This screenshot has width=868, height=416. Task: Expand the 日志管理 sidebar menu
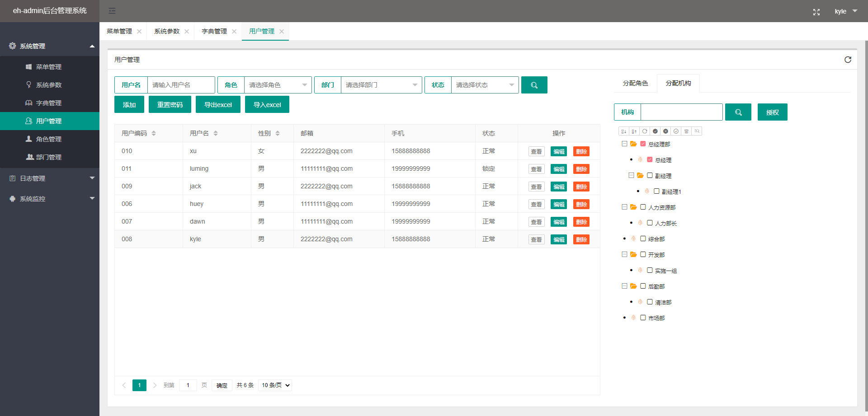(x=50, y=178)
